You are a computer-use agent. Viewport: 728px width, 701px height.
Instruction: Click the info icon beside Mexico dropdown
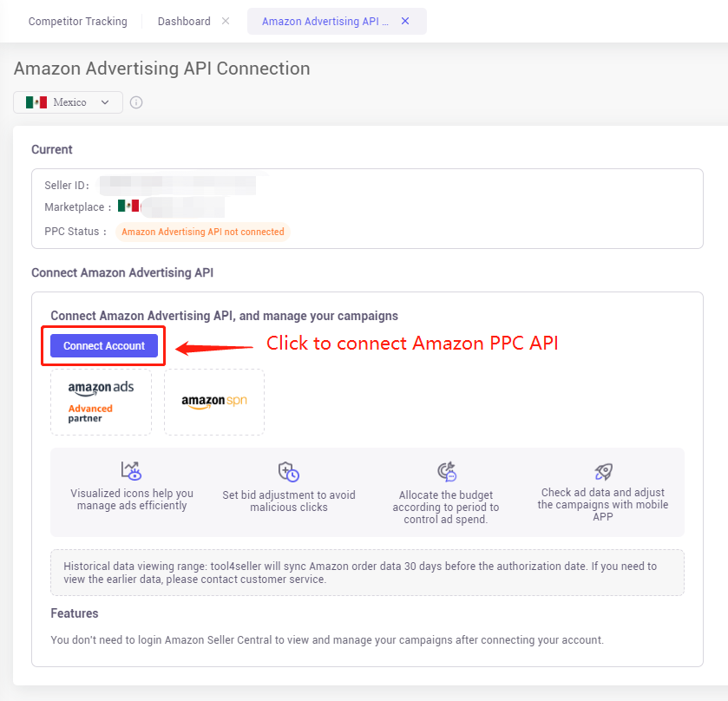tap(136, 102)
